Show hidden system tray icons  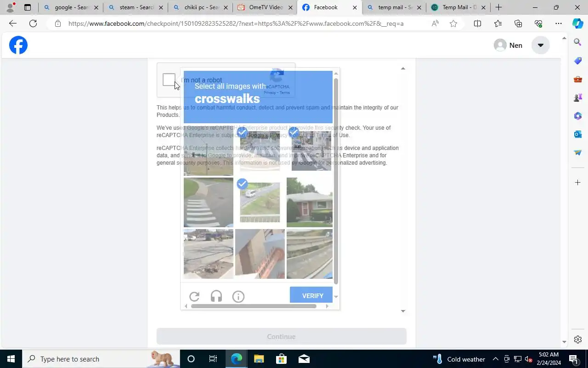[x=496, y=359]
